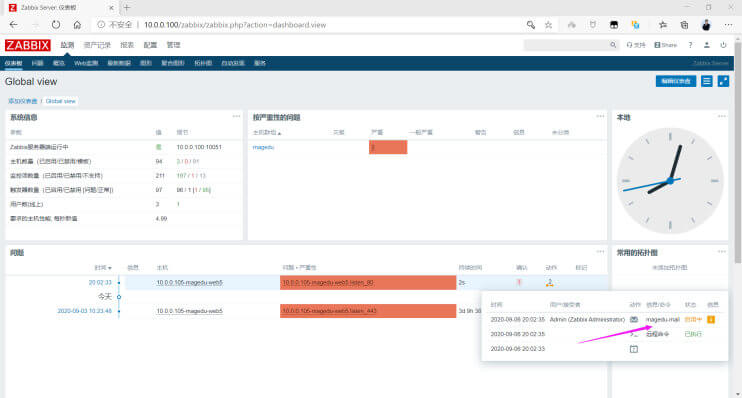
Task: Focus the Zabbix search input field
Action: pyautogui.click(x=566, y=45)
